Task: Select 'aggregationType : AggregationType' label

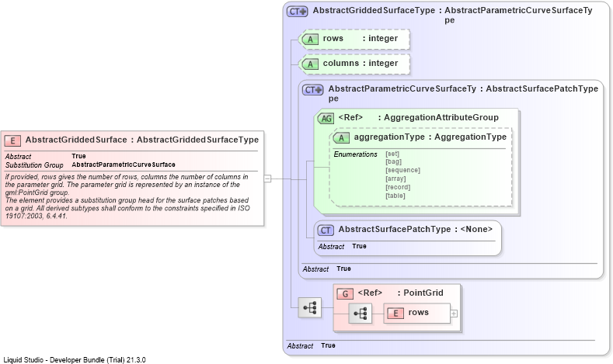Action: click(x=430, y=137)
